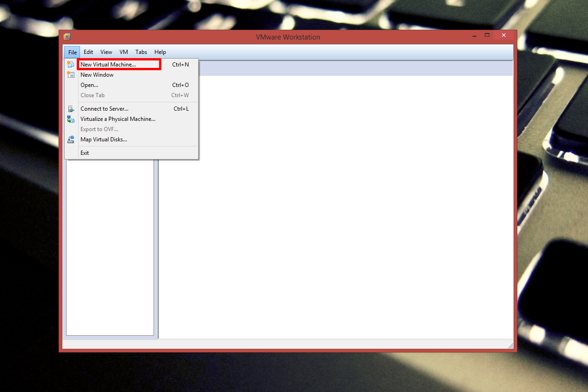The width and height of the screenshot is (588, 392).
Task: Select Connect to Server... menu entry
Action: (x=132, y=109)
